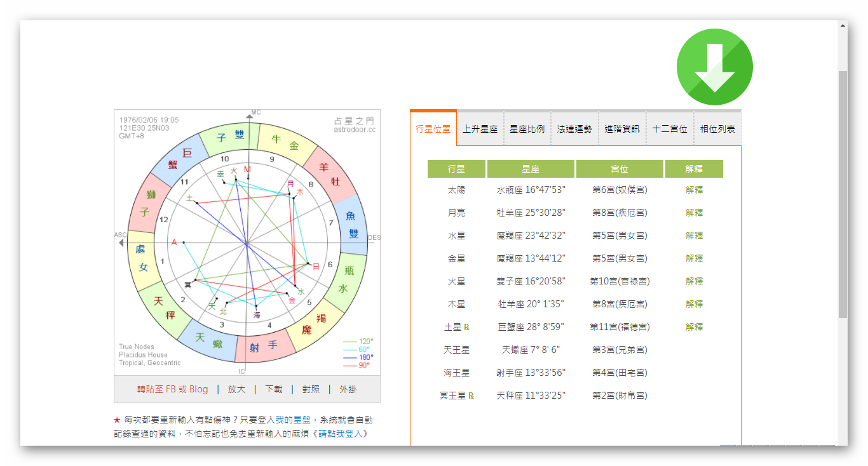Select 天秤座 11°33'25" cell
Image resolution: width=868 pixels, height=466 pixels.
(x=531, y=396)
